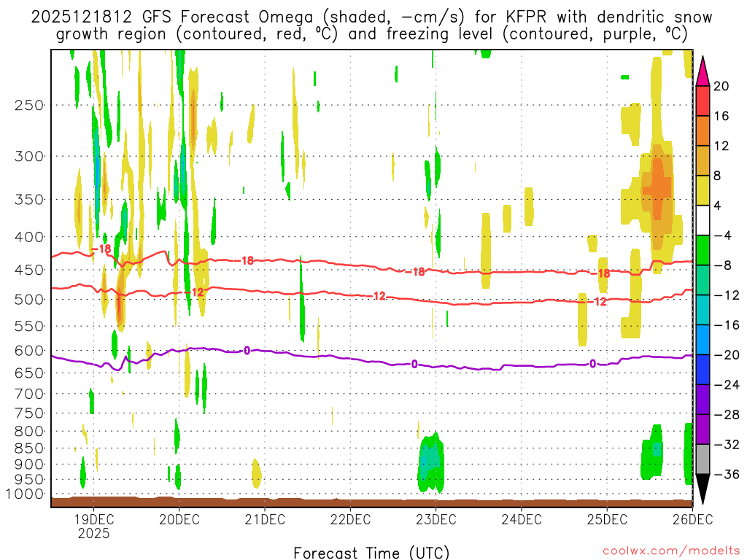747x560 pixels.
Task: Click the colorbar value label 16
Action: point(721,116)
